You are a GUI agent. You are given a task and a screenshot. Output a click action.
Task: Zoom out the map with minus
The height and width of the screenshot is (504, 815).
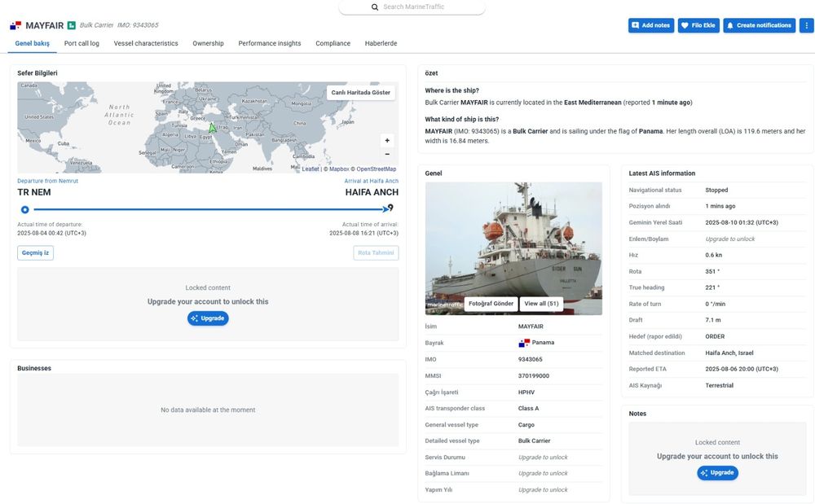(x=386, y=154)
